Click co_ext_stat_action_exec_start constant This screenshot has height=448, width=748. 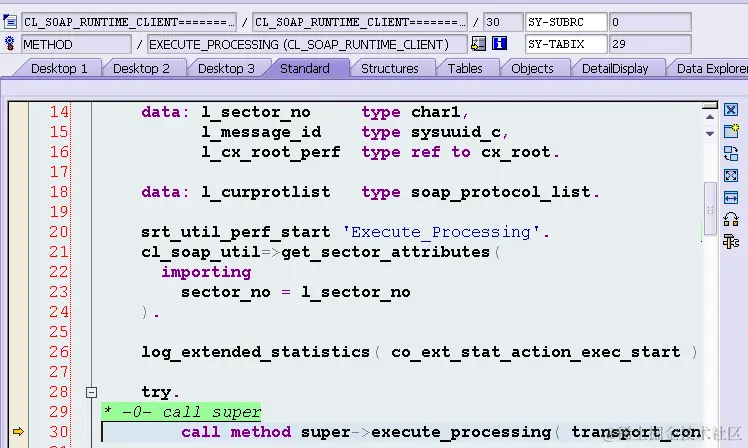536,352
